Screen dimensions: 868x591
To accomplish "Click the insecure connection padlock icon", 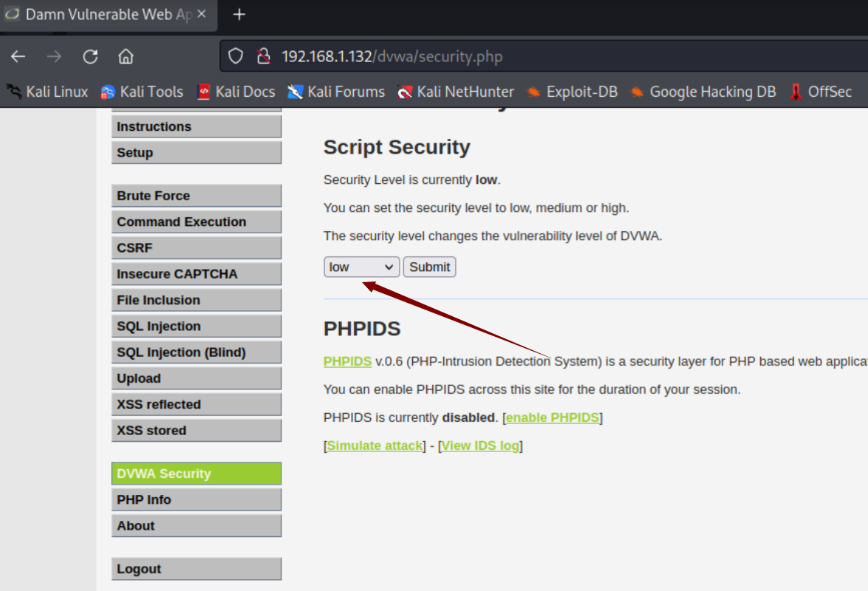I will [x=262, y=57].
